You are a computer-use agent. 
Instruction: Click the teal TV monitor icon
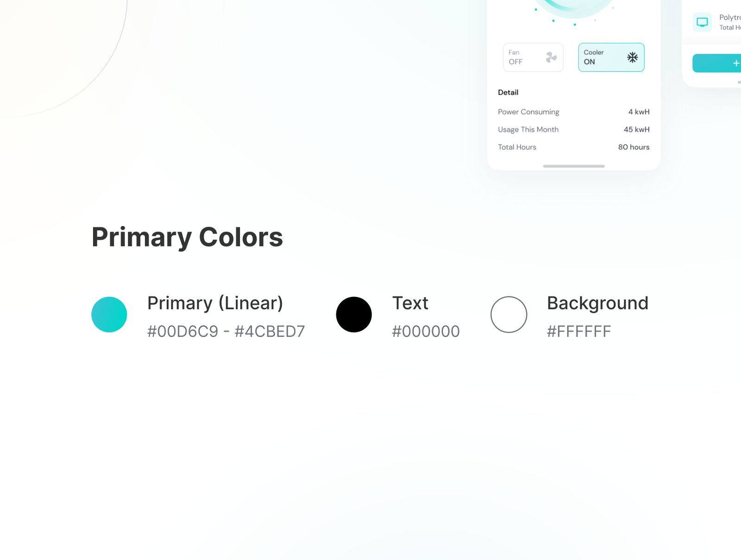[x=702, y=22]
